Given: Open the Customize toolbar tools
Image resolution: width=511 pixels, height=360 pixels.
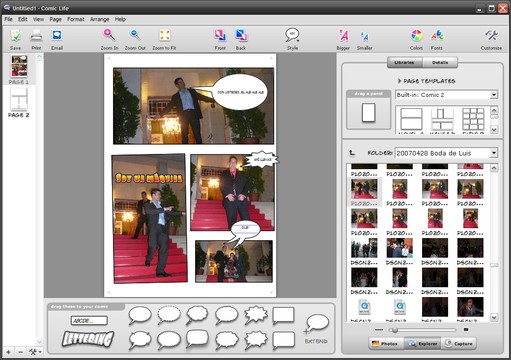Looking at the screenshot, I should [x=491, y=35].
